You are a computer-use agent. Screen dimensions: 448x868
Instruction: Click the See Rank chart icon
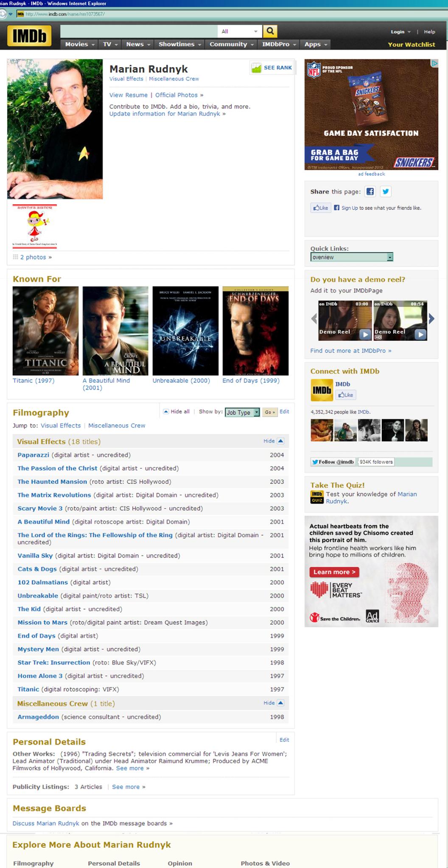click(256, 68)
